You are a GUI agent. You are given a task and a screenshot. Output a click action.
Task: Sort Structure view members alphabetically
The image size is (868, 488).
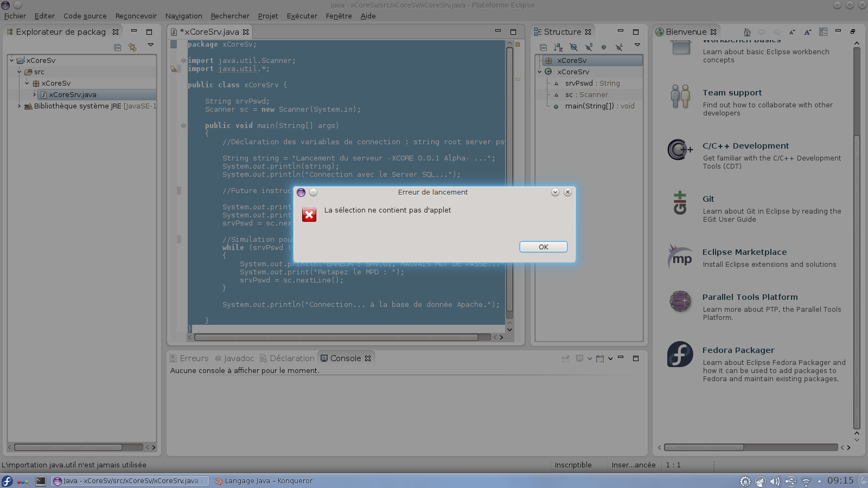point(558,47)
